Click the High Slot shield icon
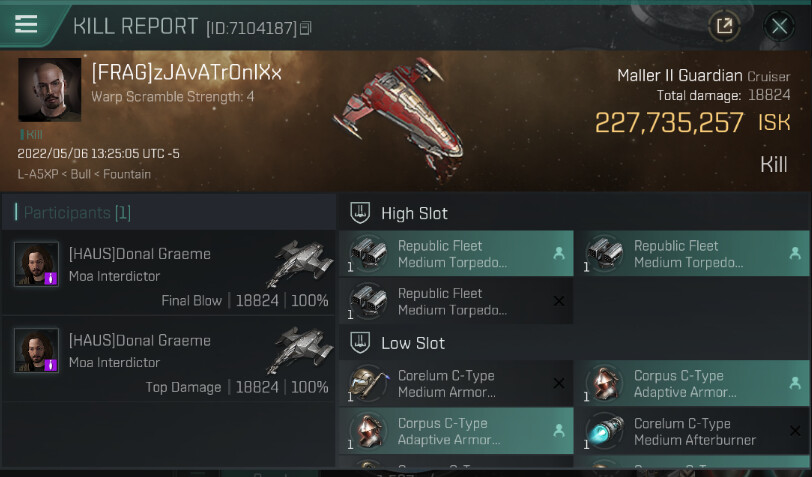The height and width of the screenshot is (477, 812). [x=360, y=213]
